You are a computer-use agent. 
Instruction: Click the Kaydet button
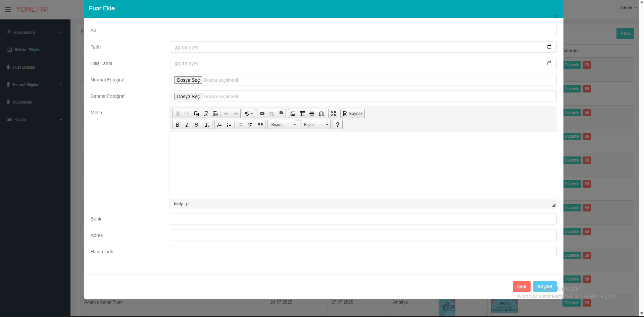coord(545,287)
